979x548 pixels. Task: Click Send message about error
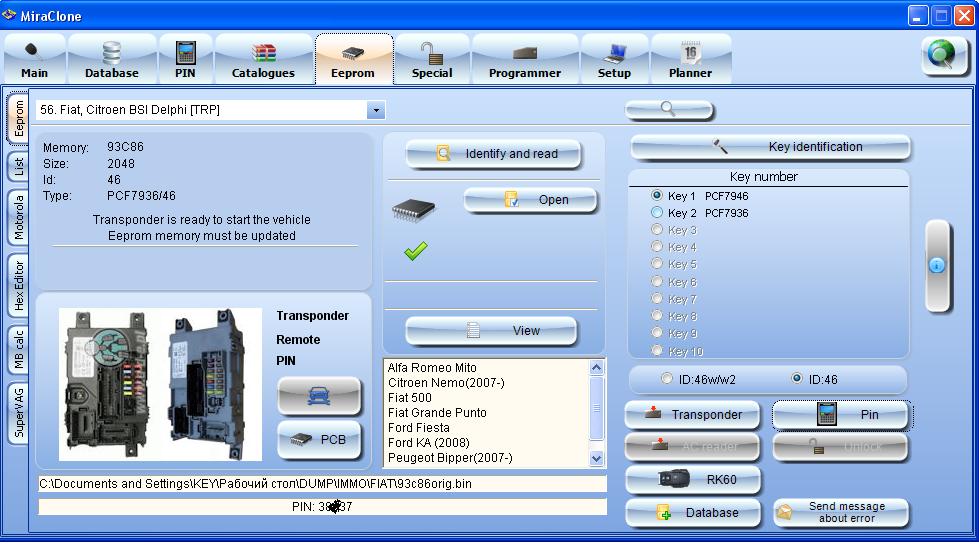point(842,512)
